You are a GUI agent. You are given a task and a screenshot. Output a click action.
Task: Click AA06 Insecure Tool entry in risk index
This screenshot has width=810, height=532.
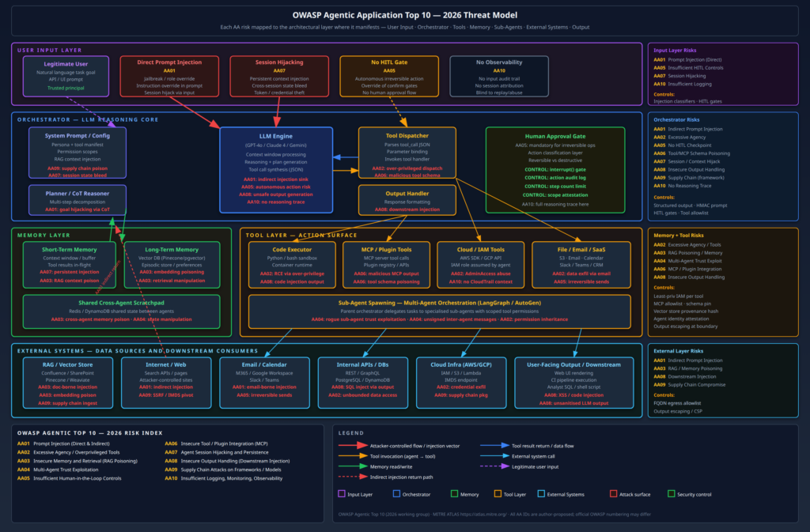tap(217, 443)
